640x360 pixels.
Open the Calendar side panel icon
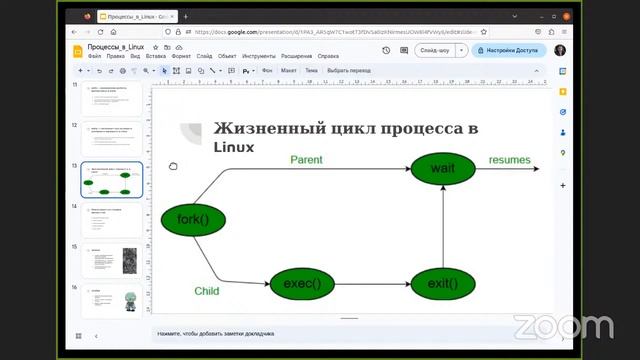click(563, 71)
